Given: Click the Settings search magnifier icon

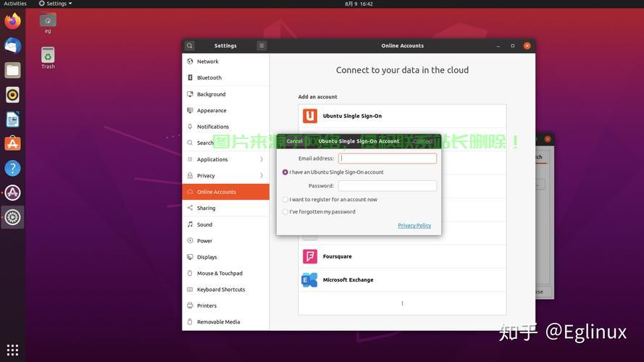Looking at the screenshot, I should click(189, 46).
